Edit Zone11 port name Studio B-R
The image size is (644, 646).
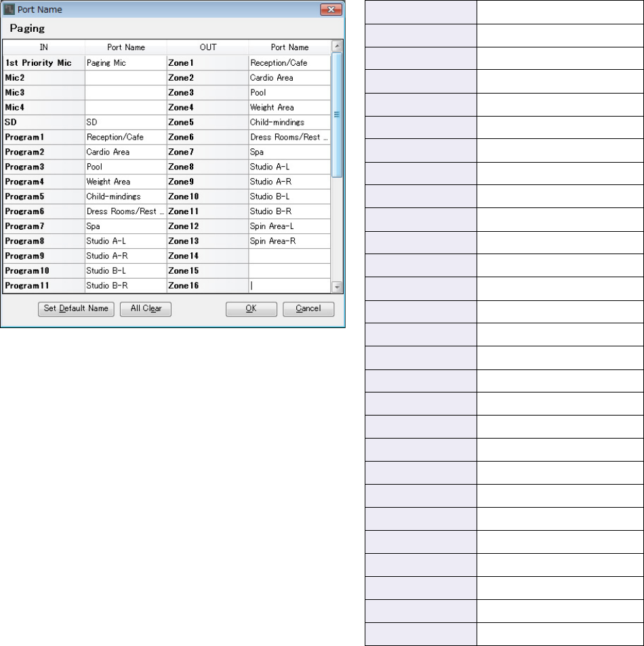point(289,211)
